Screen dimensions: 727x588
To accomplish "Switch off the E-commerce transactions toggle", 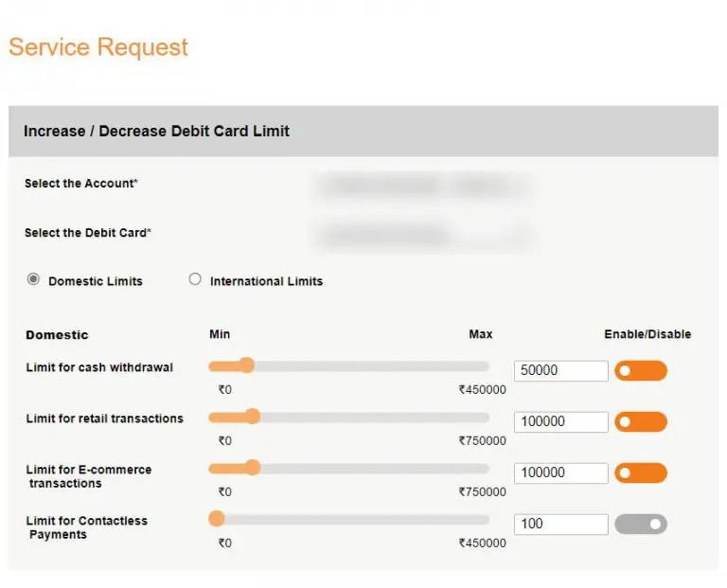I will 641,473.
